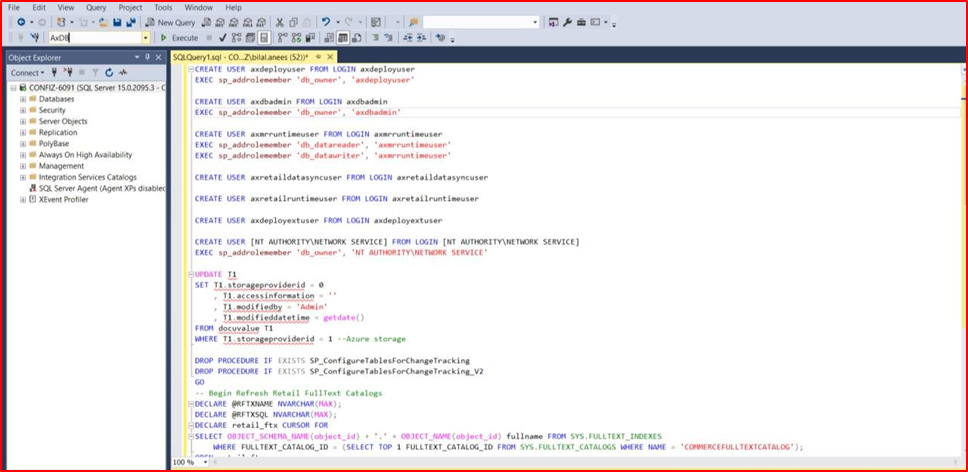Viewport: 968px width, 472px height.
Task: Collapse the UPDATE T1 code block outline
Action: click(x=190, y=274)
